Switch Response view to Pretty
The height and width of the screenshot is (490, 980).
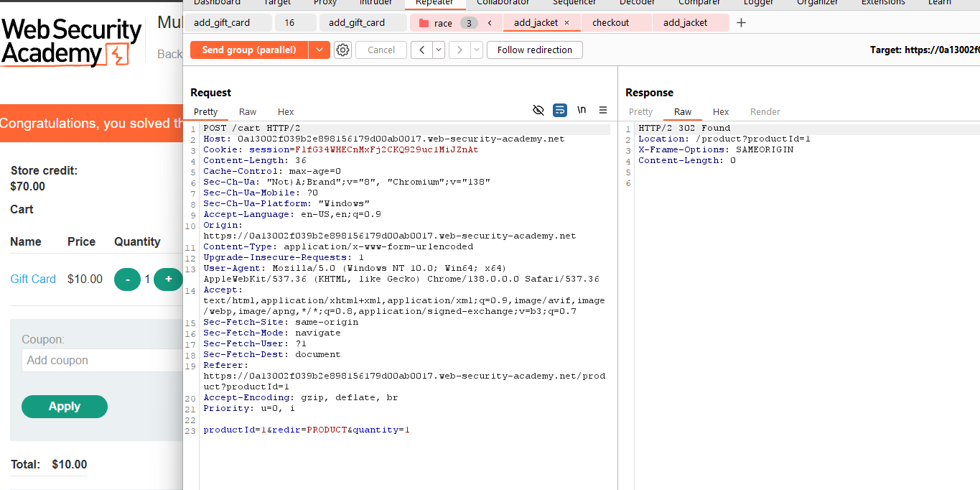[640, 111]
